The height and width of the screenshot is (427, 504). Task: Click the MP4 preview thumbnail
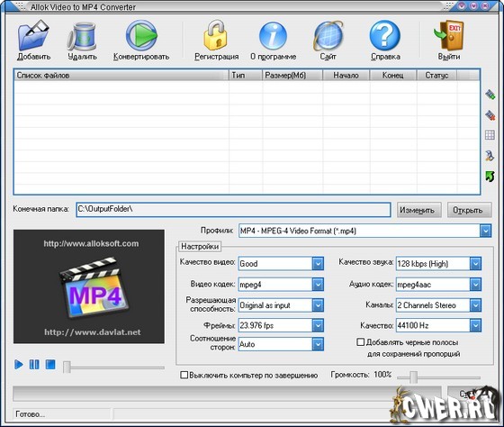(x=89, y=286)
